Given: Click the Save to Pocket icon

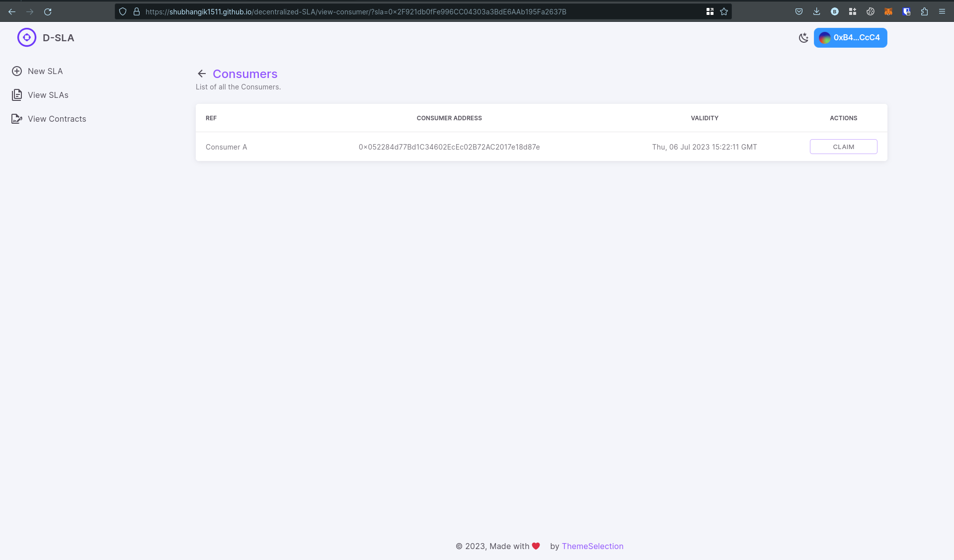Looking at the screenshot, I should point(799,11).
